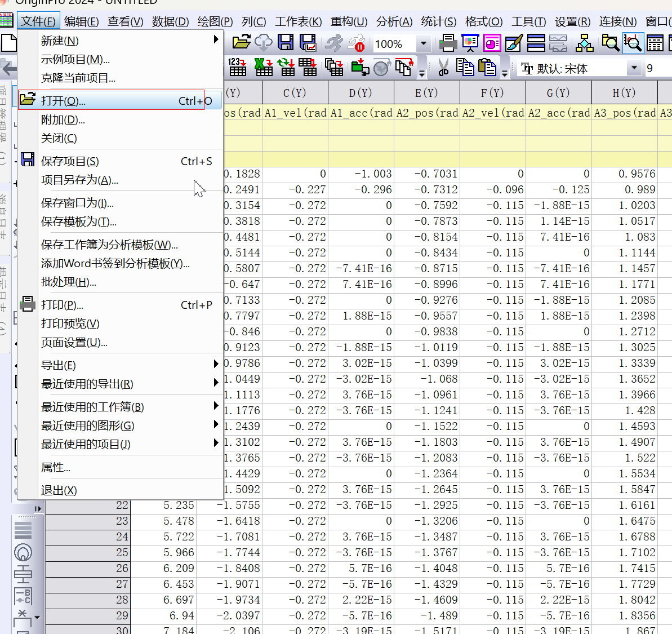
Task: Click the send graphs to PowerPoint icon
Action: 492,43
